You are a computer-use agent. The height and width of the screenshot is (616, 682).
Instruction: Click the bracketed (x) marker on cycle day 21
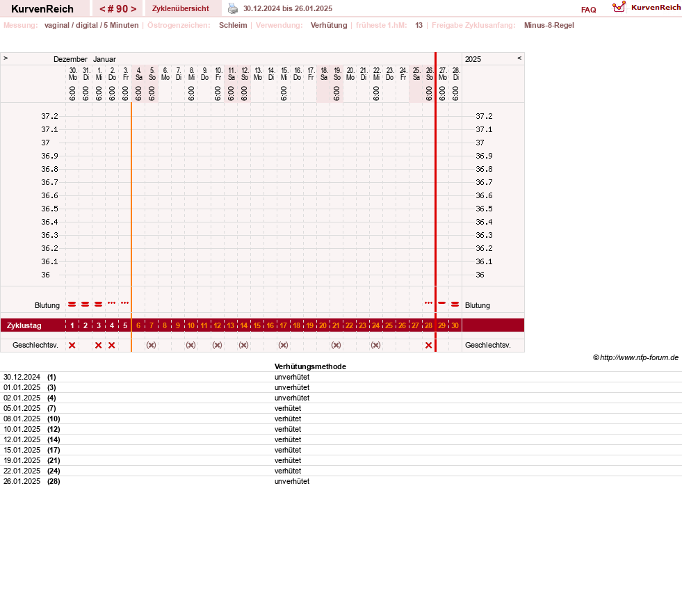point(336,345)
